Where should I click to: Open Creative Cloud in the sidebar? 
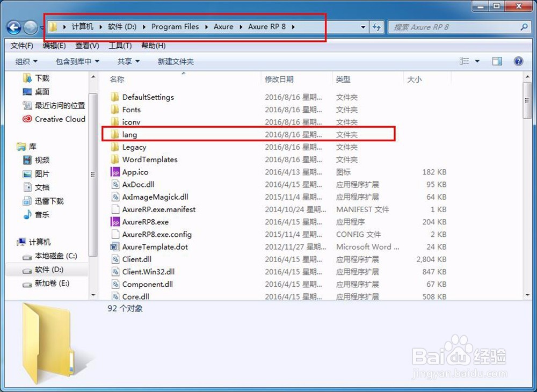pyautogui.click(x=54, y=119)
